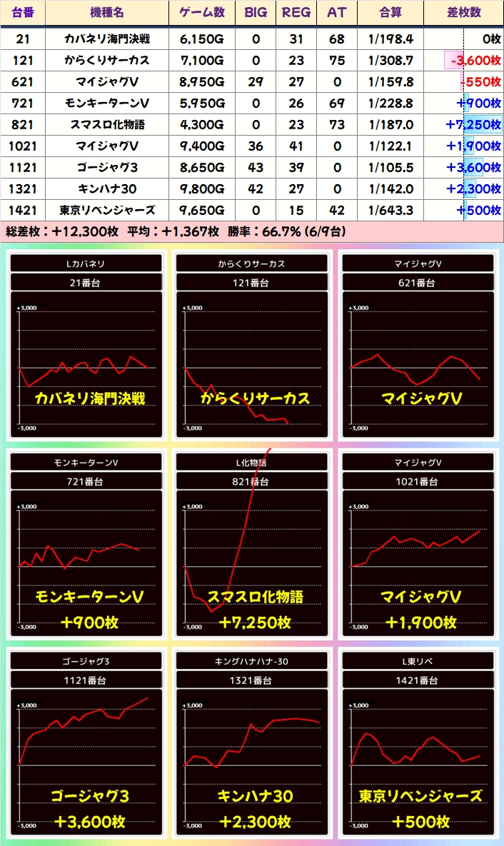Select the スマスロ化物語 row machine name

[x=107, y=125]
